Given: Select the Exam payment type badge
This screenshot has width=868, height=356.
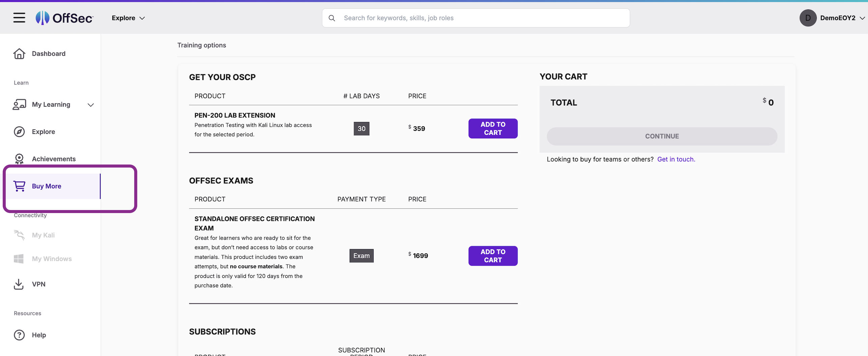Looking at the screenshot, I should coord(361,256).
